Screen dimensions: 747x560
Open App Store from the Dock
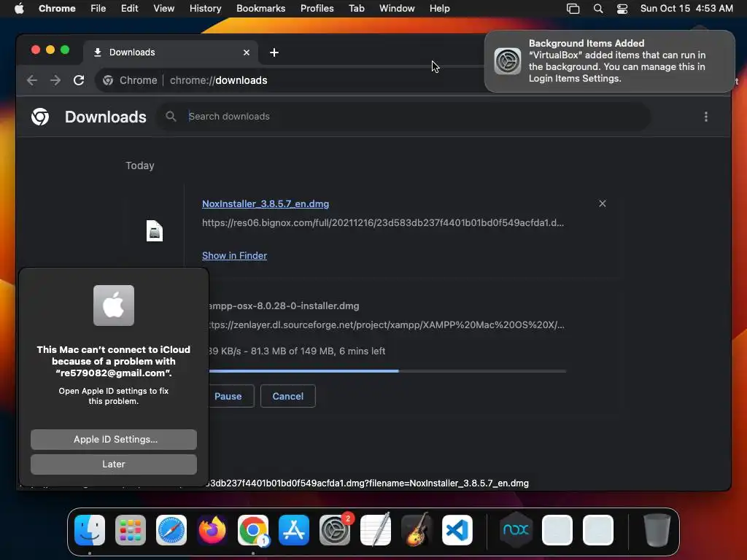click(x=293, y=530)
